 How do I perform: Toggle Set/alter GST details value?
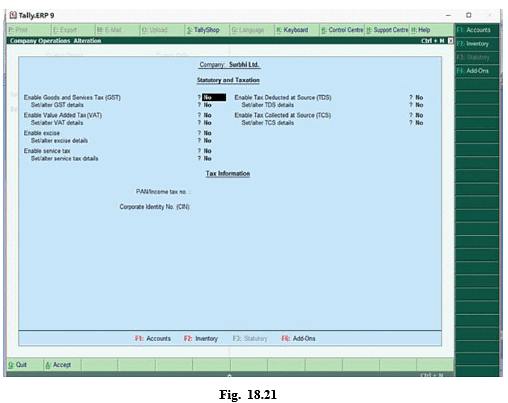click(208, 105)
